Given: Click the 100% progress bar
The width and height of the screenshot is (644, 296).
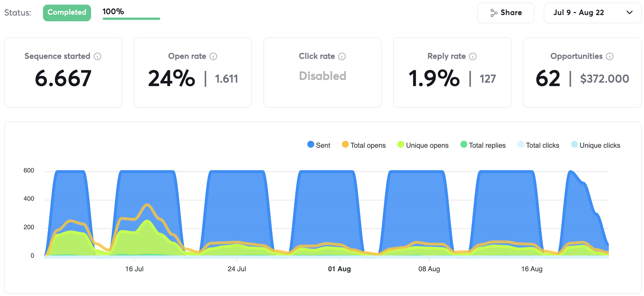Looking at the screenshot, I should pos(131,19).
